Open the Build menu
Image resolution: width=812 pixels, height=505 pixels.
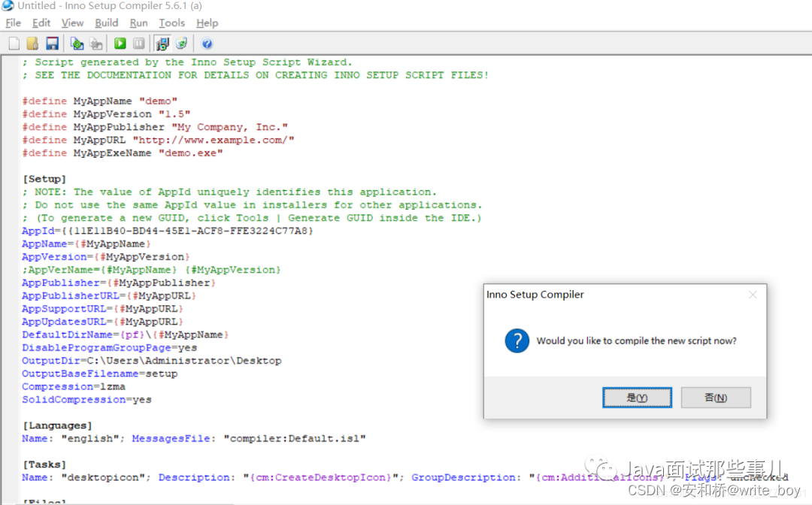click(x=107, y=23)
